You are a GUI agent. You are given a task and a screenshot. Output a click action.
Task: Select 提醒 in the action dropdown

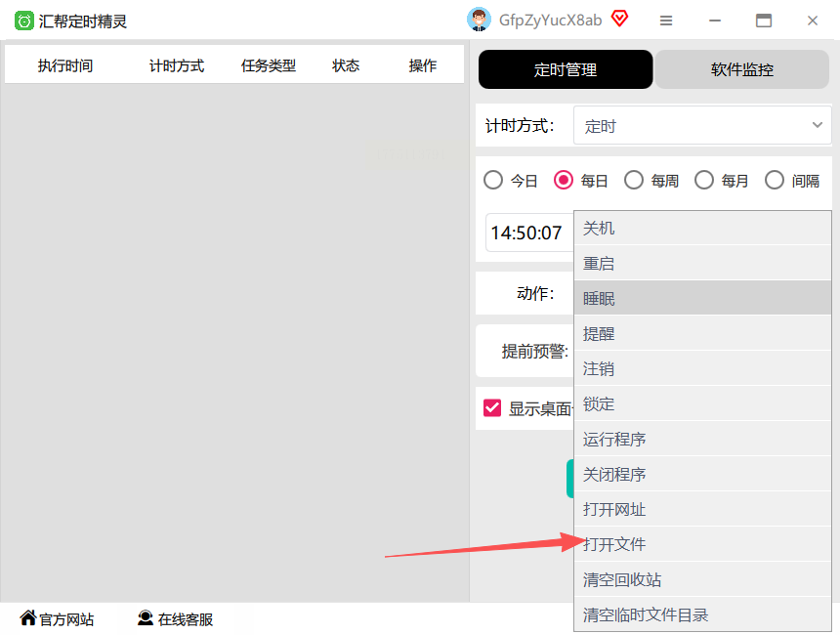pyautogui.click(x=702, y=333)
